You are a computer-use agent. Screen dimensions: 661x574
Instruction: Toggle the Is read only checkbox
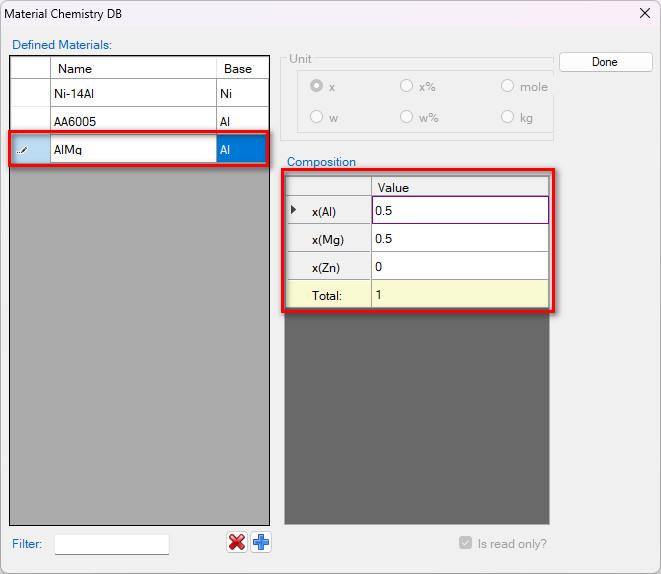click(465, 543)
